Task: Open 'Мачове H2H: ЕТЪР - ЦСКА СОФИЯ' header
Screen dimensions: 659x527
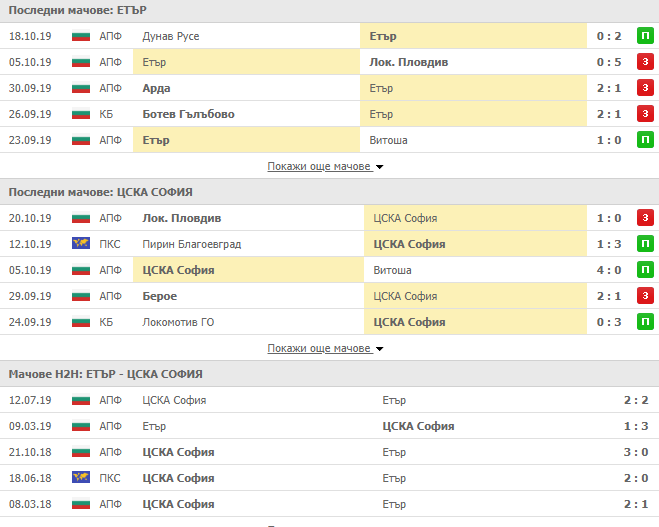Action: (x=330, y=374)
